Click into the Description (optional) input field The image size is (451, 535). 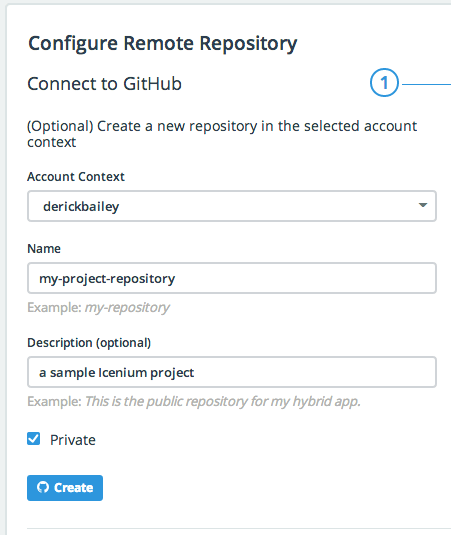(232, 372)
